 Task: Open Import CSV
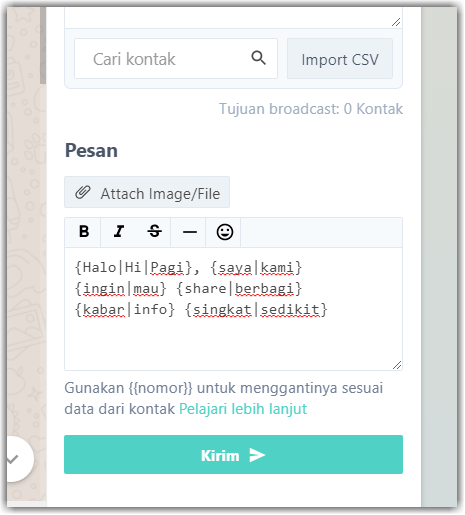click(x=340, y=59)
